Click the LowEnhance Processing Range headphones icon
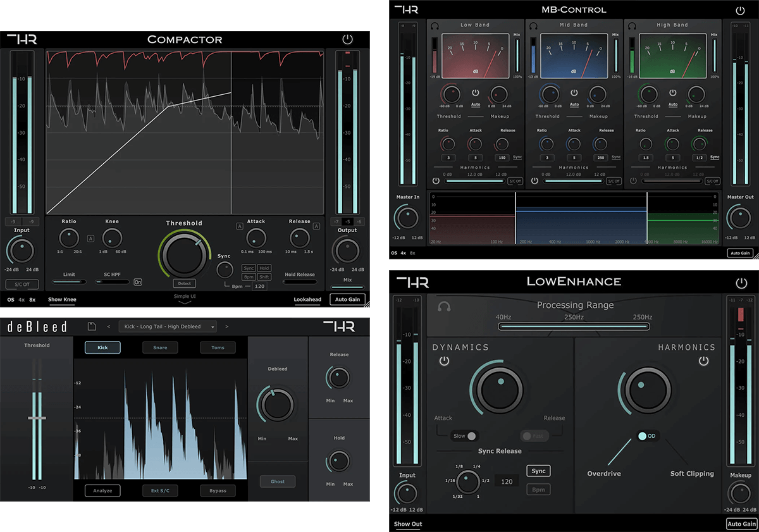The image size is (759, 532). (x=444, y=307)
